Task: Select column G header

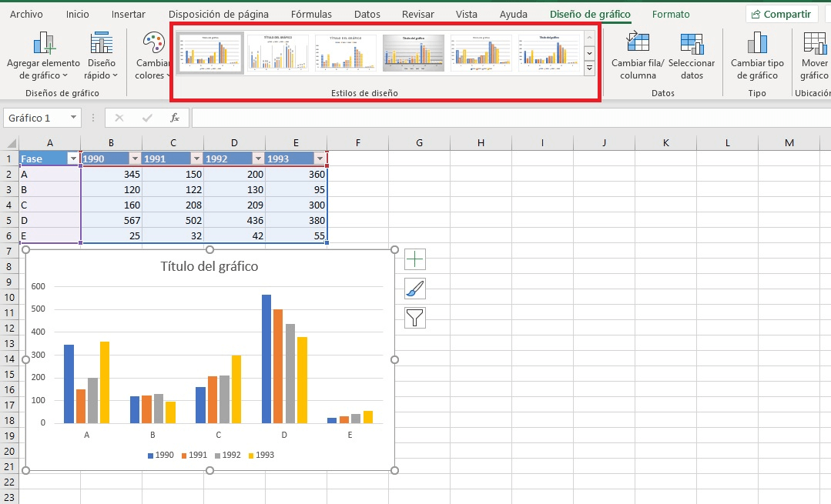Action: coord(419,143)
